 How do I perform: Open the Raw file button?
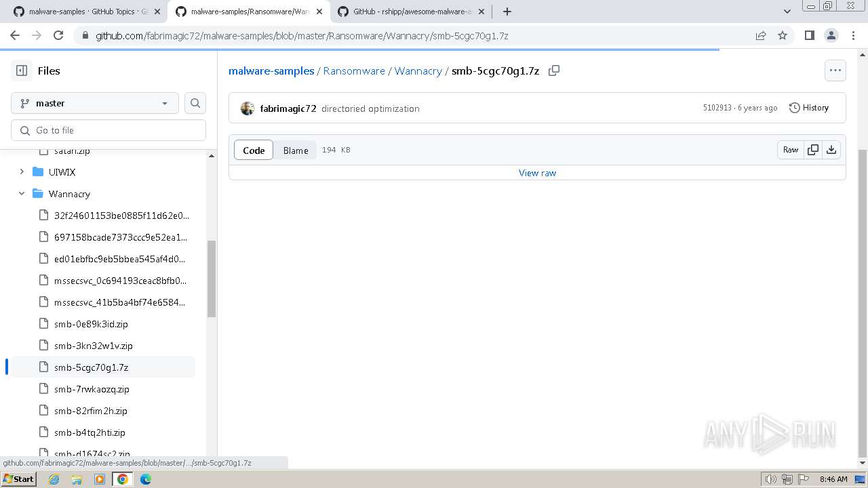click(x=791, y=150)
